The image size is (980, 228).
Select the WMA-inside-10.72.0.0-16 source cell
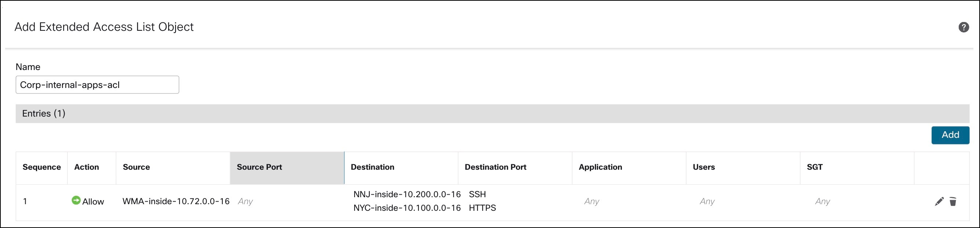tap(176, 201)
